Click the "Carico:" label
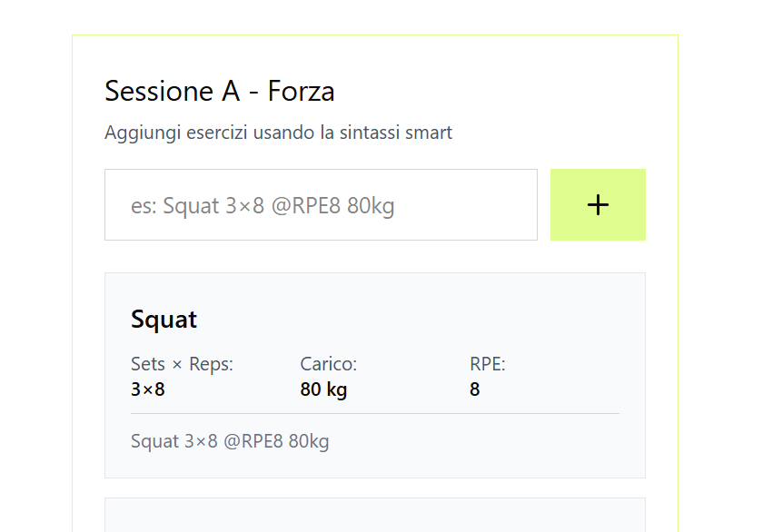This screenshot has height=532, width=763. (x=328, y=364)
